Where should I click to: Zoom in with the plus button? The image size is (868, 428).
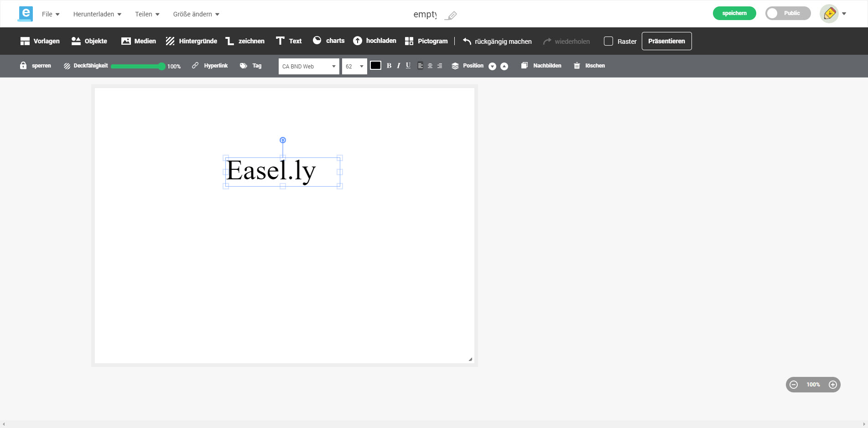(833, 385)
